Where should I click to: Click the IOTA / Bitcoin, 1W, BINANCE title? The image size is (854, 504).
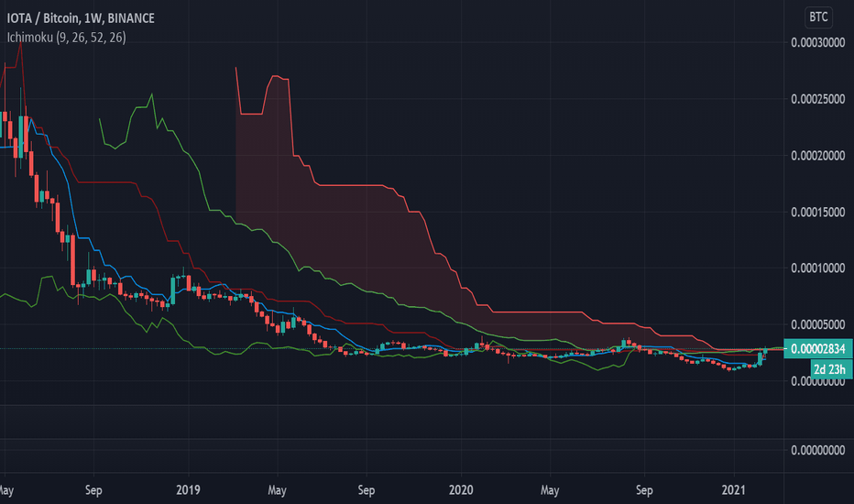[x=81, y=18]
